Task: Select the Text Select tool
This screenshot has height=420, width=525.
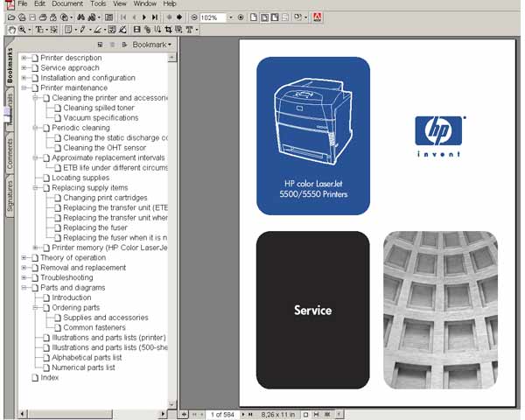Action: point(39,30)
